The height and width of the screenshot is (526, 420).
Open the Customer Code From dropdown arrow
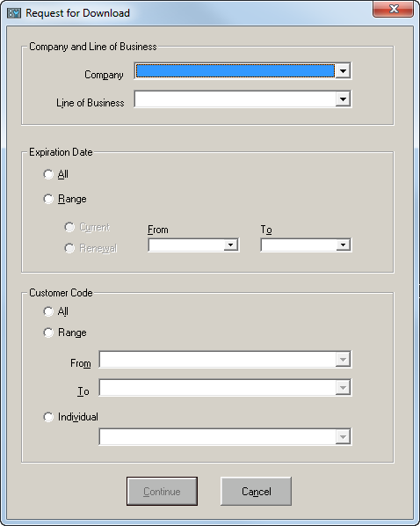click(x=343, y=360)
